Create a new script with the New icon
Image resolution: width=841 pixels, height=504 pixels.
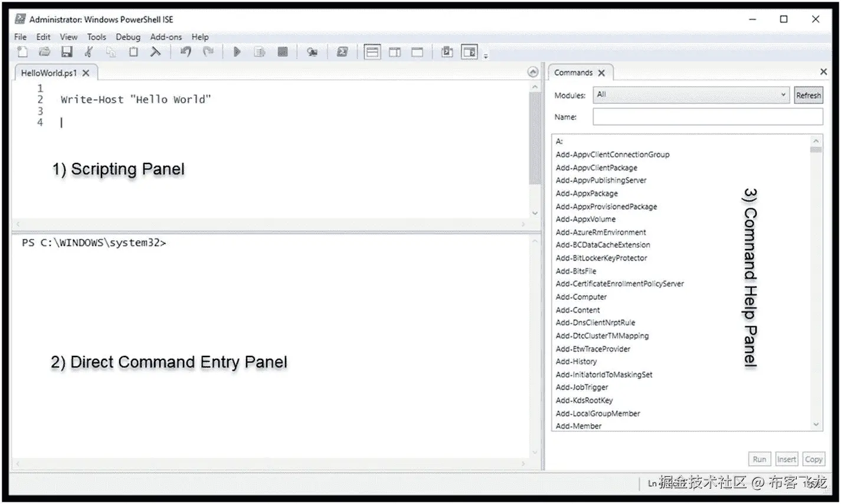point(22,52)
